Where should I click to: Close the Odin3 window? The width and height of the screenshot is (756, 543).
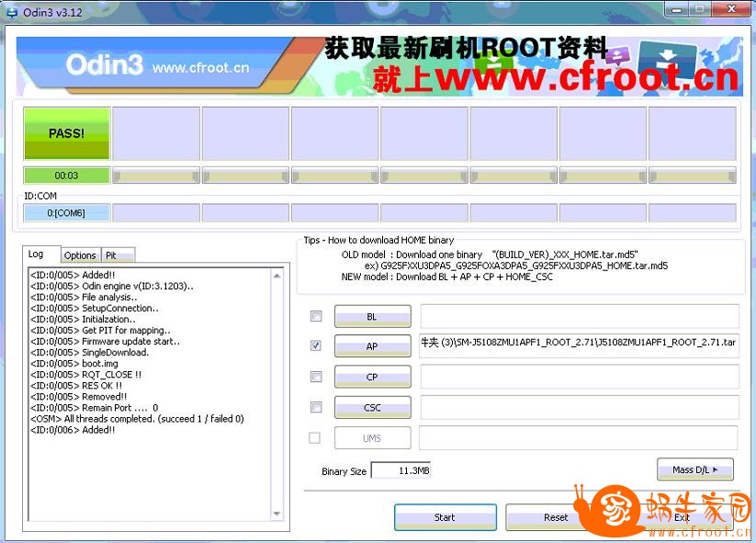731,8
